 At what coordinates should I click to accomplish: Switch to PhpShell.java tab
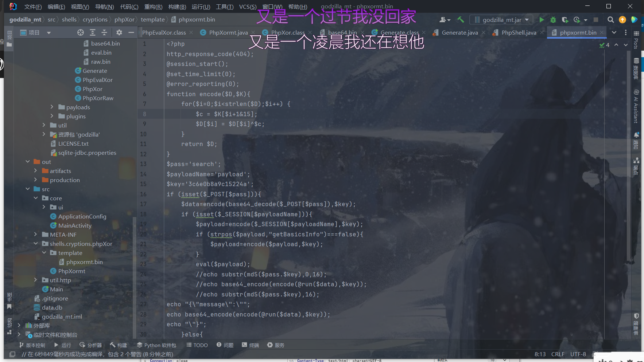[x=519, y=32]
